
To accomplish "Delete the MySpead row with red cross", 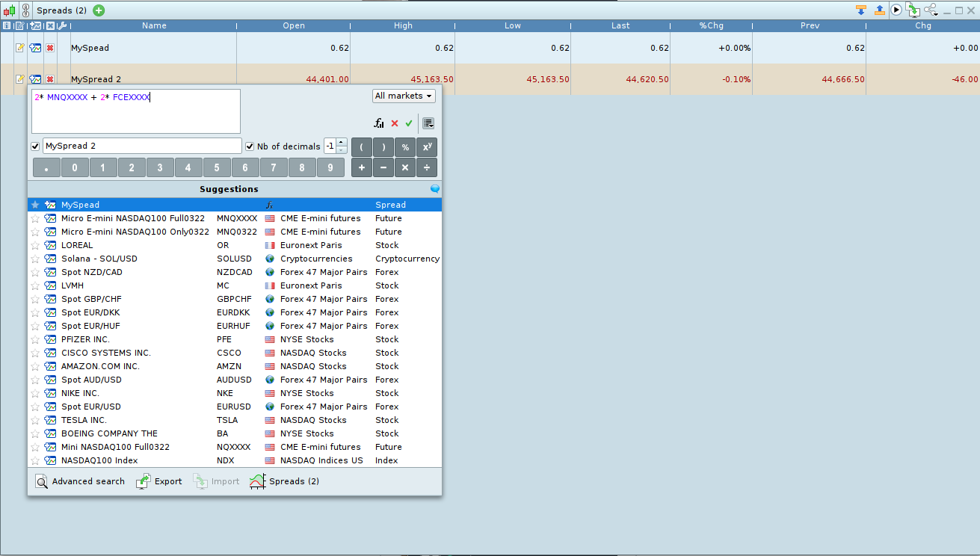I will [x=50, y=48].
